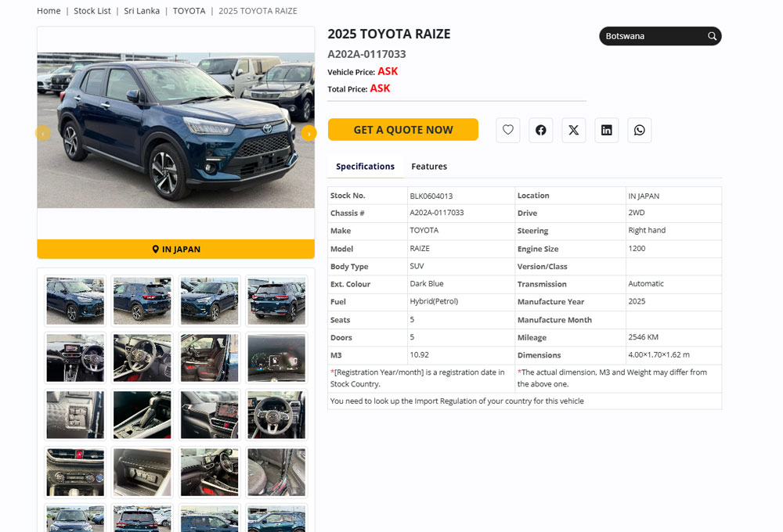Click the Dark Blue colour value
This screenshot has height=532, width=783.
coord(427,283)
